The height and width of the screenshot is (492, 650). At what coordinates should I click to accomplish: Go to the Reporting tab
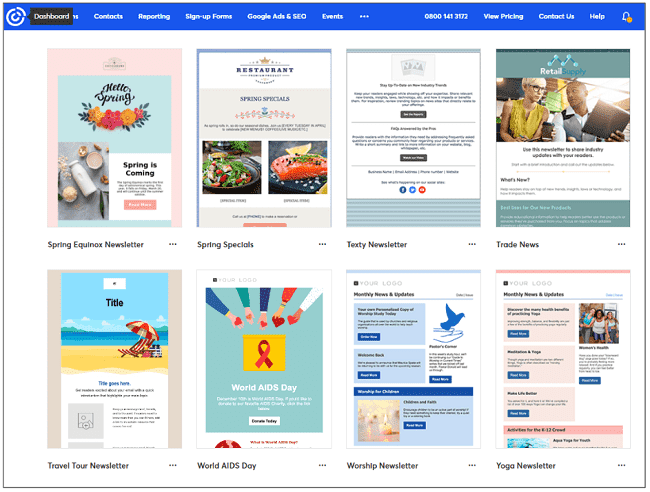[154, 17]
